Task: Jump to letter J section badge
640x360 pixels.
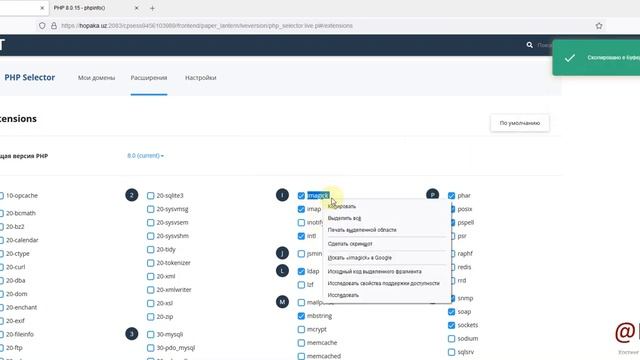Action: point(282,253)
